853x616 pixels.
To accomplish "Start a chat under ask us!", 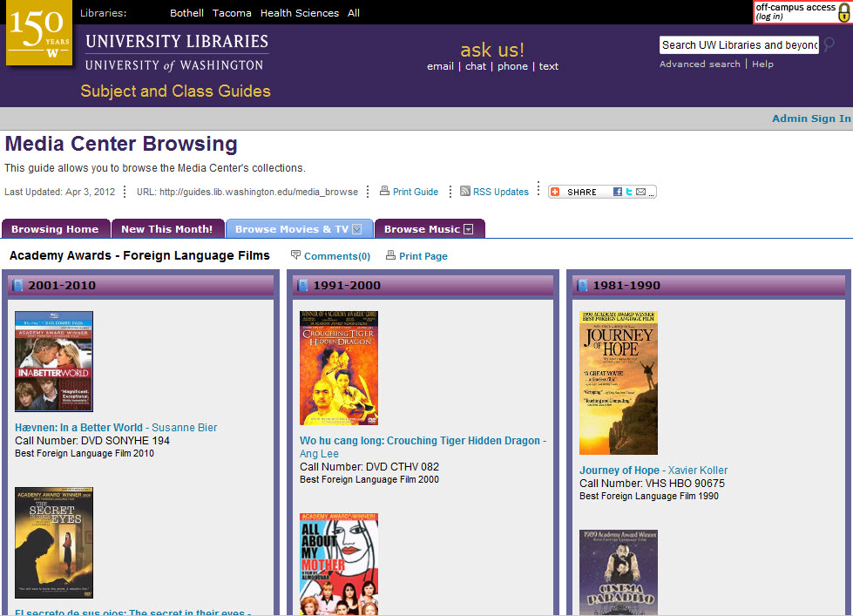I will coord(476,66).
